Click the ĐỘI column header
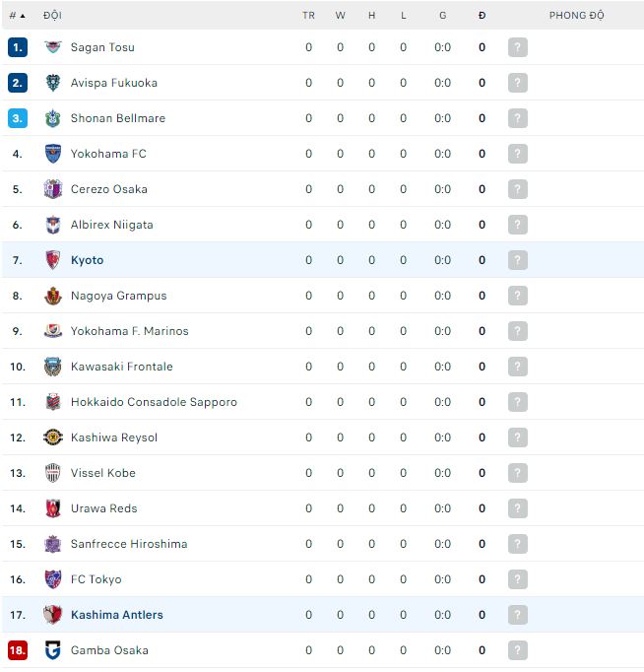 (x=52, y=16)
